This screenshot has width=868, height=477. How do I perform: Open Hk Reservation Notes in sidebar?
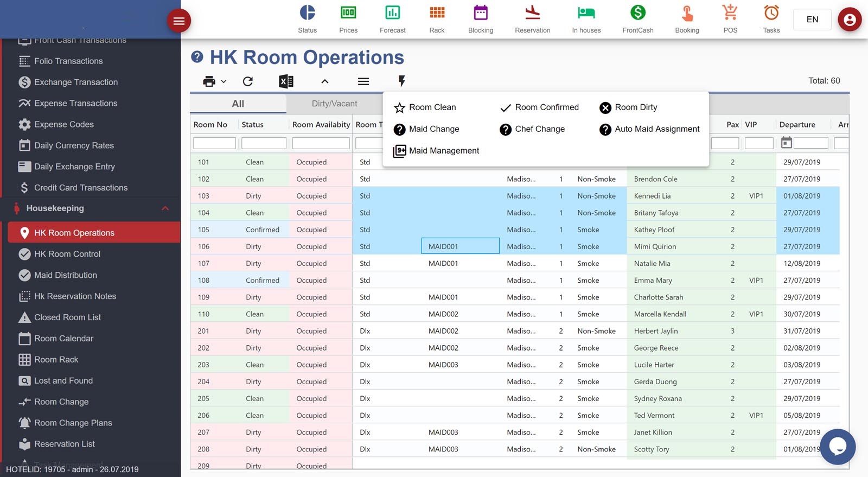click(75, 297)
